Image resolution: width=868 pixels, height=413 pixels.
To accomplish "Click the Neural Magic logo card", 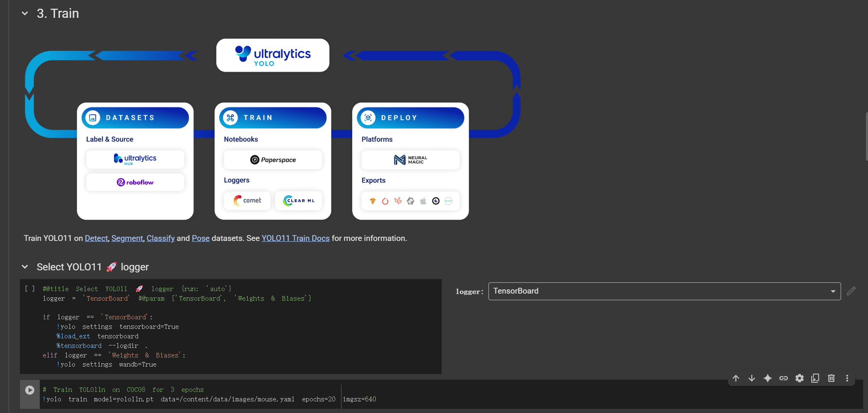I will 410,160.
